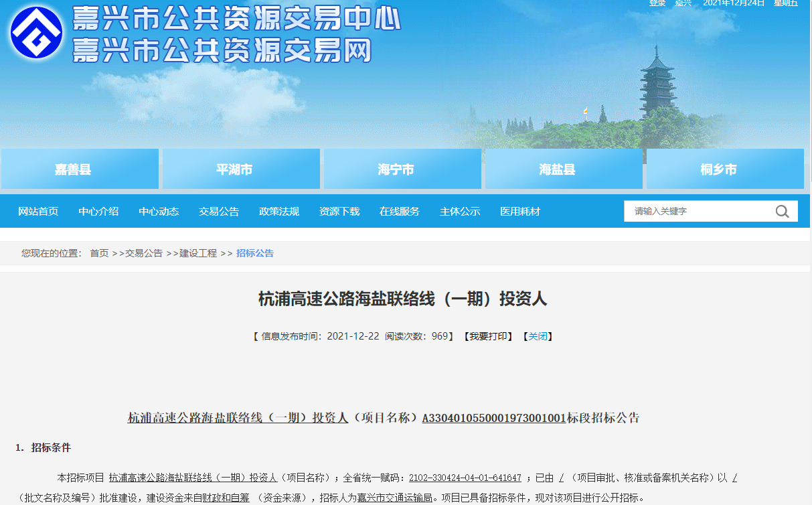Image resolution: width=812 pixels, height=505 pixels.
Task: Click 我要打印 to print the announcement
Action: [x=490, y=336]
